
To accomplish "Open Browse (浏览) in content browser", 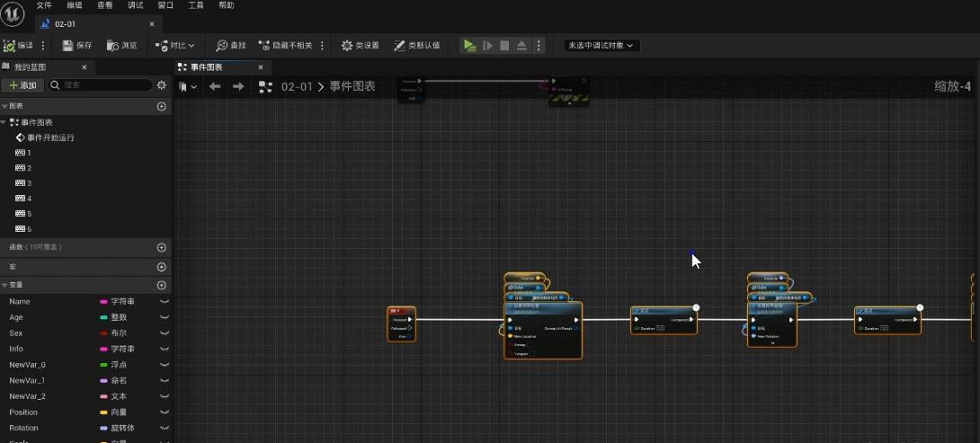I will [x=122, y=45].
